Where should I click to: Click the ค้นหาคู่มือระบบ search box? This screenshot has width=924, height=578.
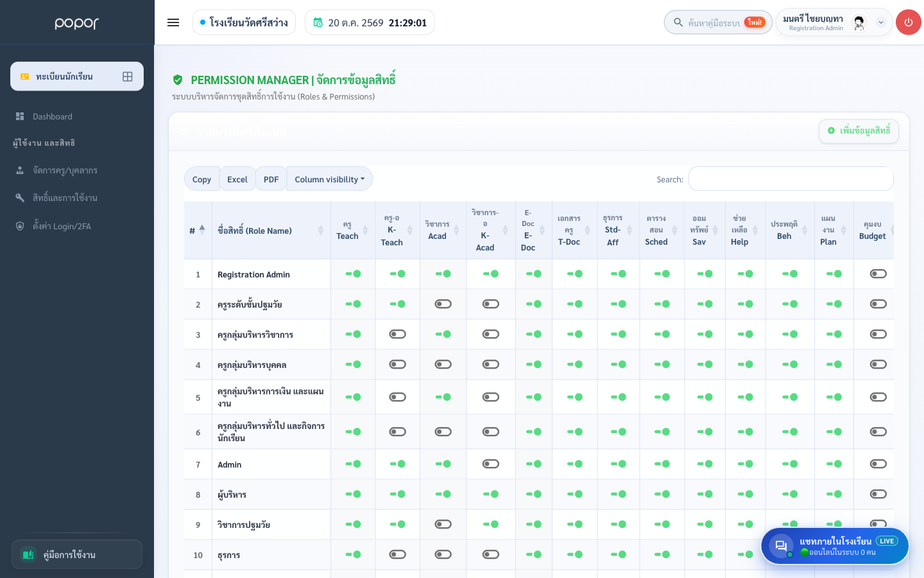(x=718, y=22)
